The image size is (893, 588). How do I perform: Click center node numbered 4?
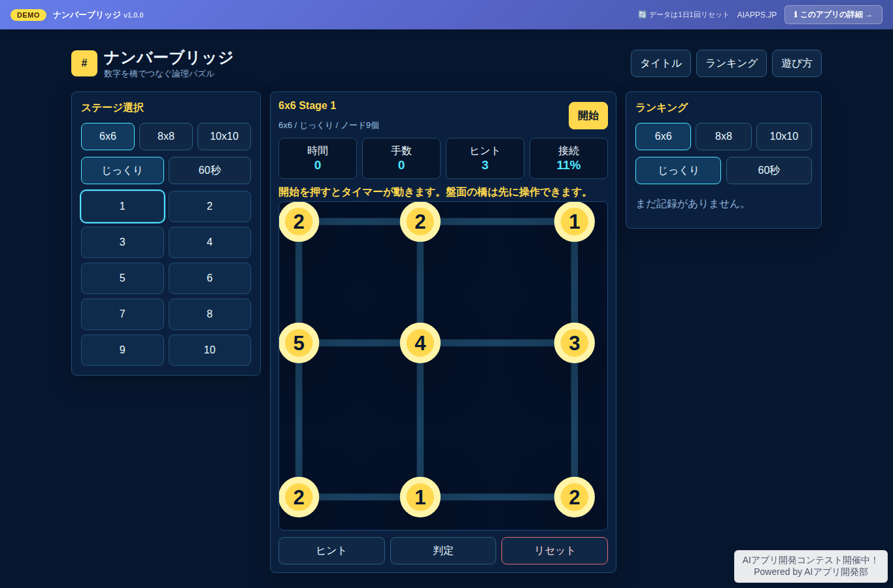coord(420,343)
